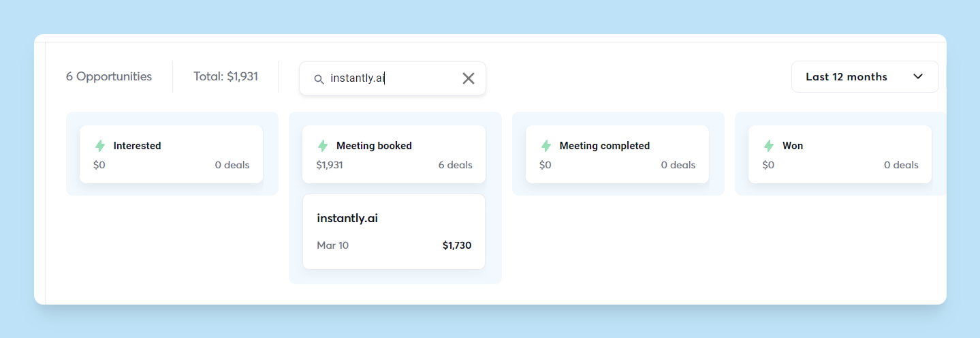
Task: Click the magnifier search icon
Action: click(x=319, y=79)
